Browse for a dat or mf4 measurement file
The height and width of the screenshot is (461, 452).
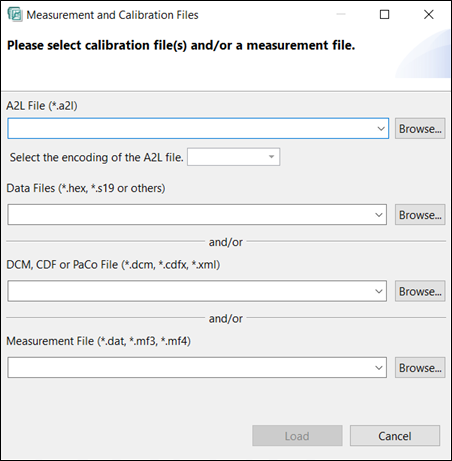point(420,367)
